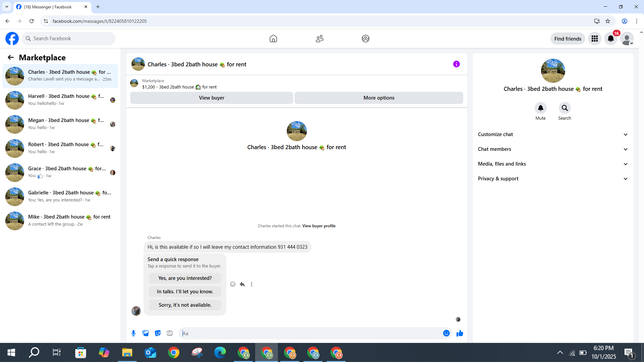Open conversation information purple icon
This screenshot has width=644, height=362.
click(x=457, y=64)
